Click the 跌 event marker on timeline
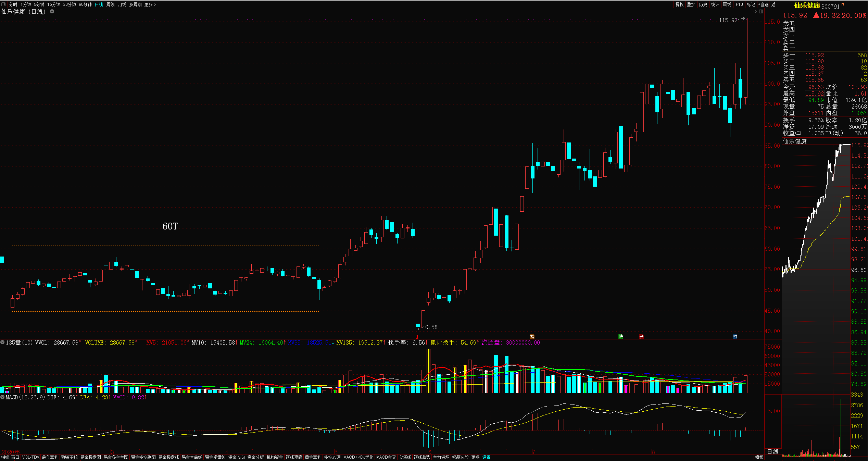The width and height of the screenshot is (868, 461). (x=620, y=336)
